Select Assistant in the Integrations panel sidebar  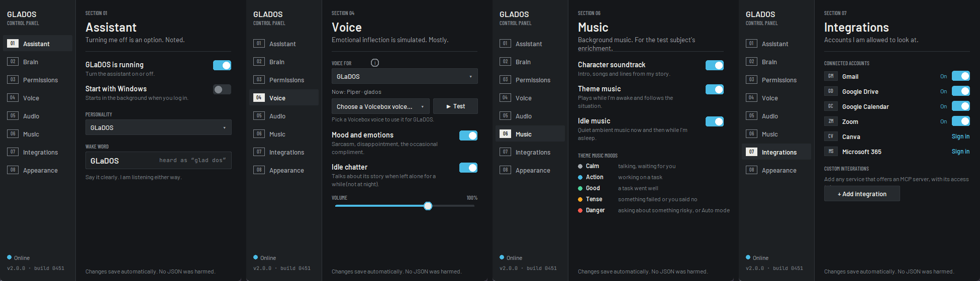[x=776, y=44]
